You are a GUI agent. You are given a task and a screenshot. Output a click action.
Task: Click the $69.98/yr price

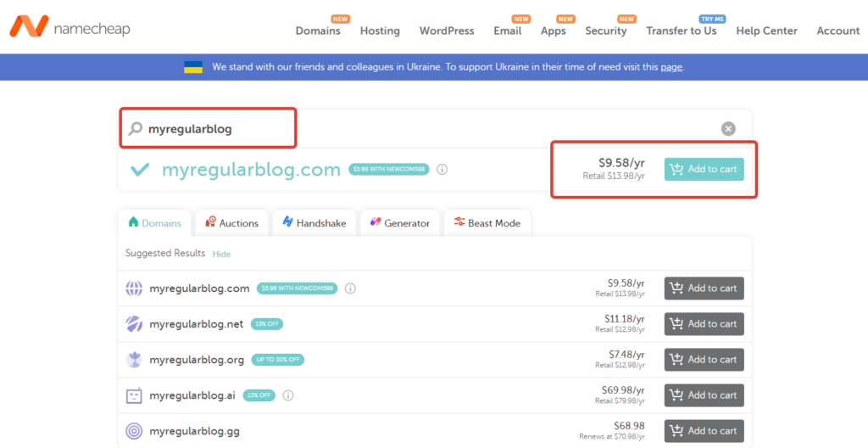(x=623, y=389)
